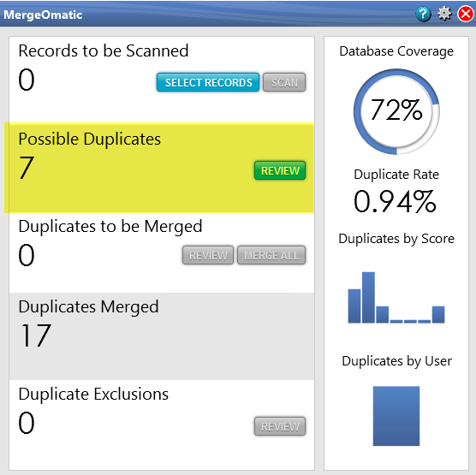476x475 pixels.
Task: Click the 72% Database Coverage ring
Action: (396, 111)
